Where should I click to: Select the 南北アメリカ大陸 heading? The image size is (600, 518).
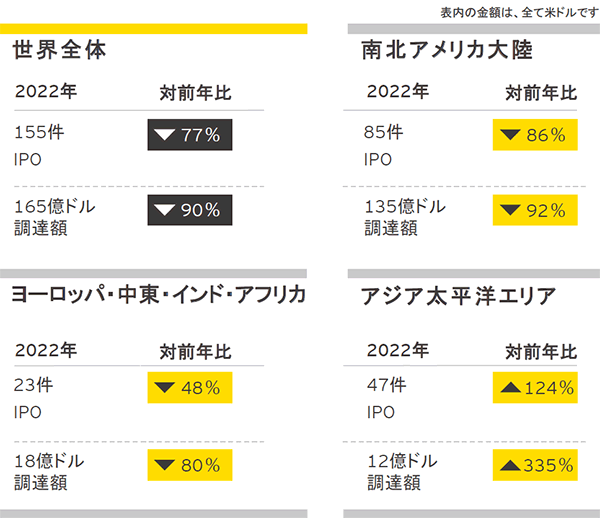click(x=447, y=50)
